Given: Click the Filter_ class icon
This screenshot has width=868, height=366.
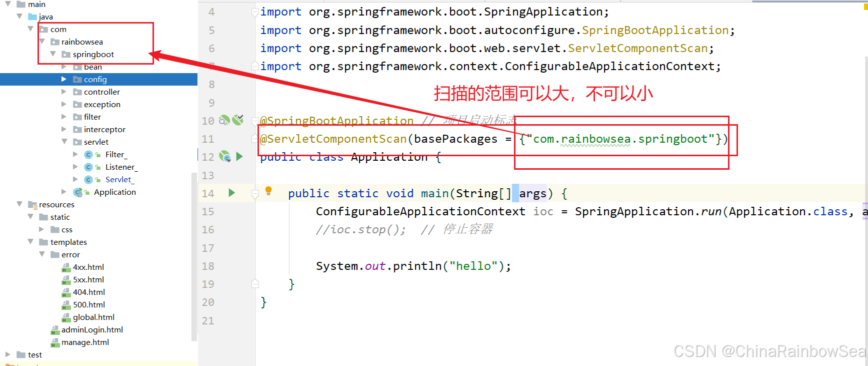Looking at the screenshot, I should [x=88, y=155].
